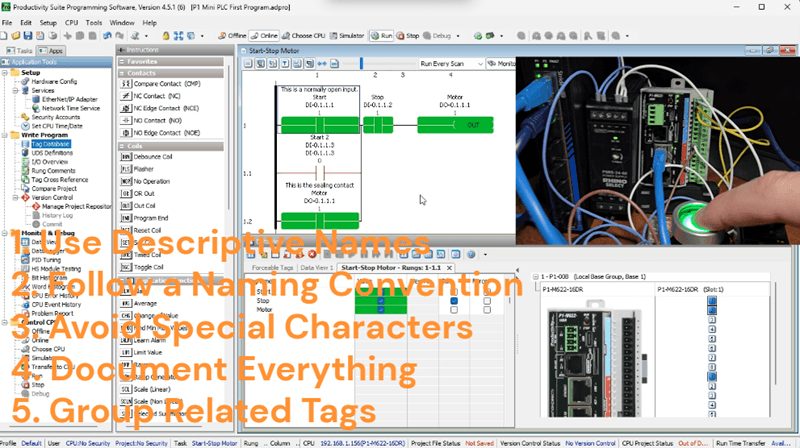800x448 pixels.
Task: Open the CPU menu
Action: pos(71,23)
